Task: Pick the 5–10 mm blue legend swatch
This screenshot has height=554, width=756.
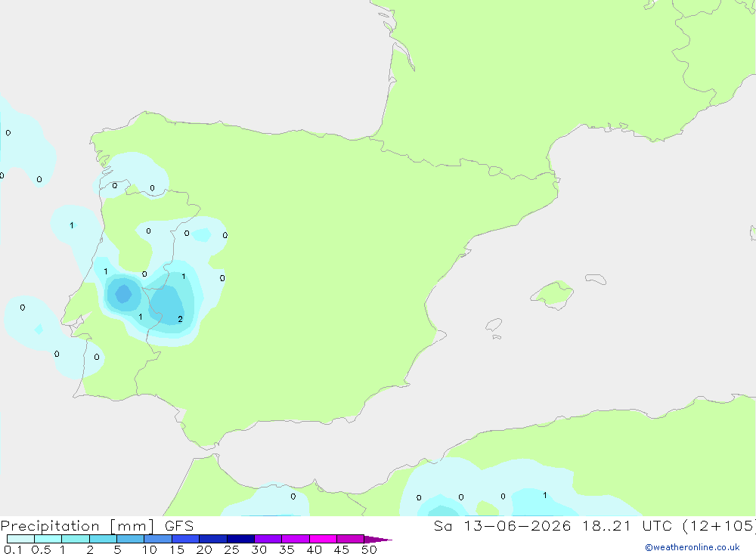Action: point(130,539)
